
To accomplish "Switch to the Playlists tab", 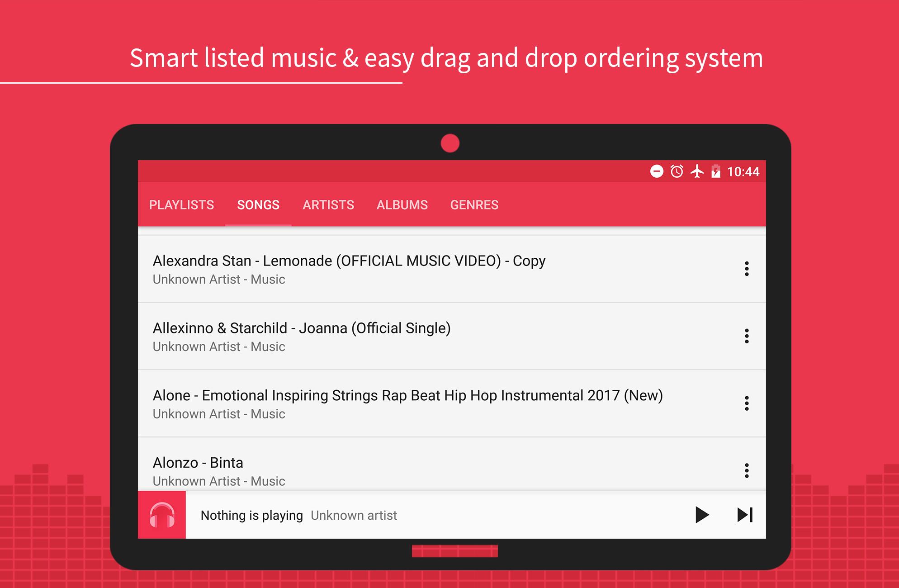I will point(181,205).
